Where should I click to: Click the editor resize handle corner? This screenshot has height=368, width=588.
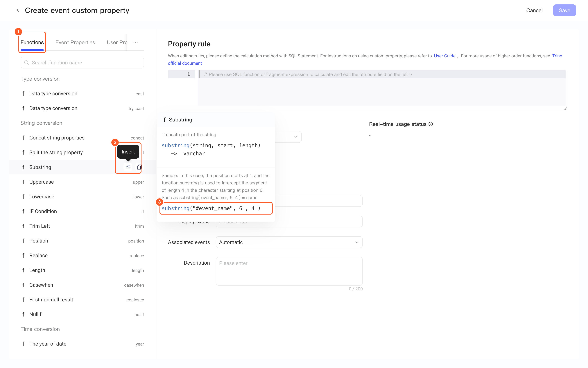565,109
